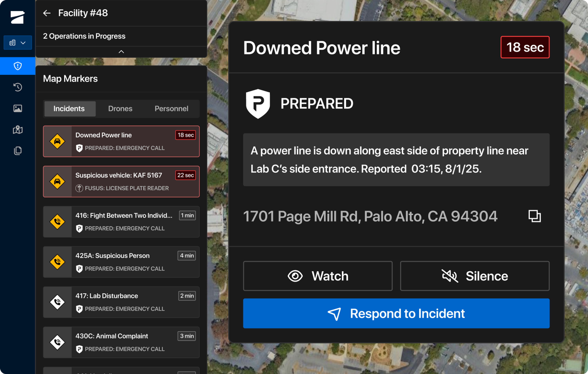Viewport: 588px width, 374px height.
Task: Collapse the Operations in Progress chevron
Action: coord(121,52)
